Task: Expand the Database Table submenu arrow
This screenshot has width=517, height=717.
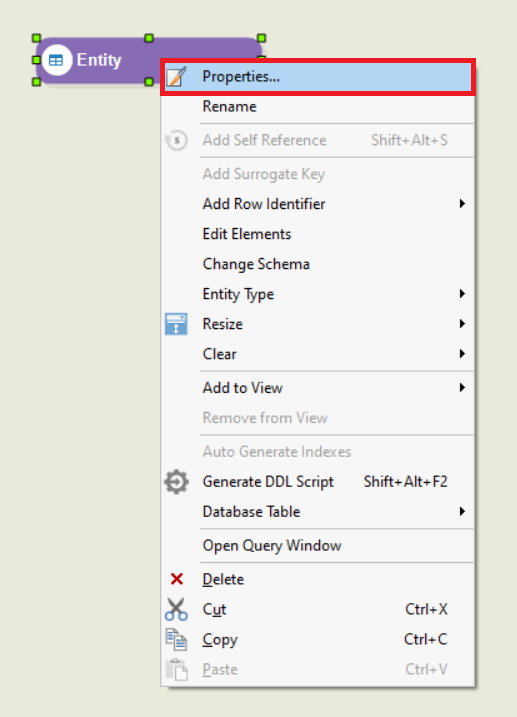Action: click(462, 511)
